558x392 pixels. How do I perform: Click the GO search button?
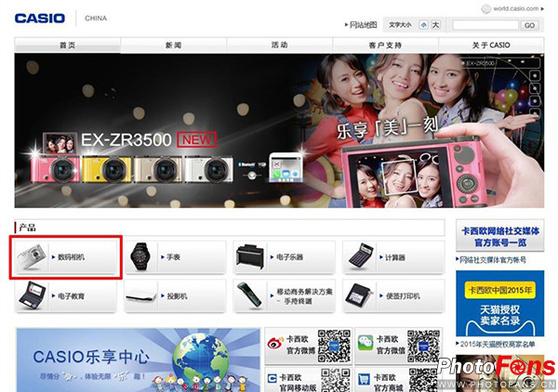[529, 25]
